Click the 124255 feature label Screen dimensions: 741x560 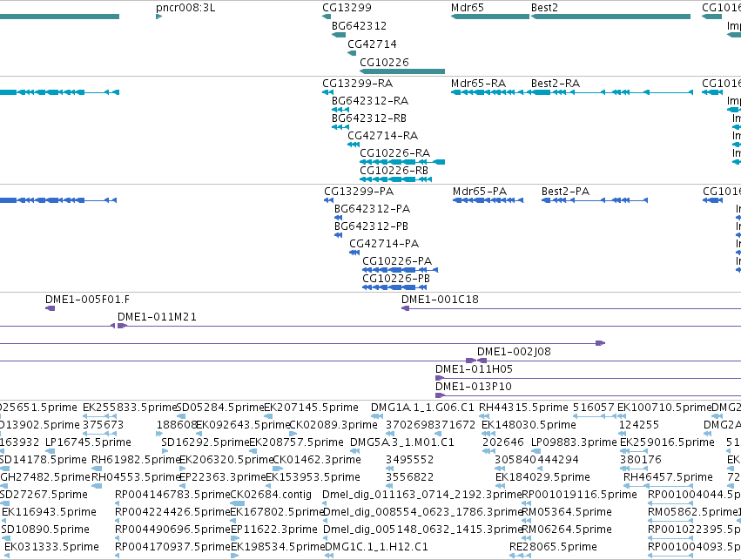click(639, 425)
